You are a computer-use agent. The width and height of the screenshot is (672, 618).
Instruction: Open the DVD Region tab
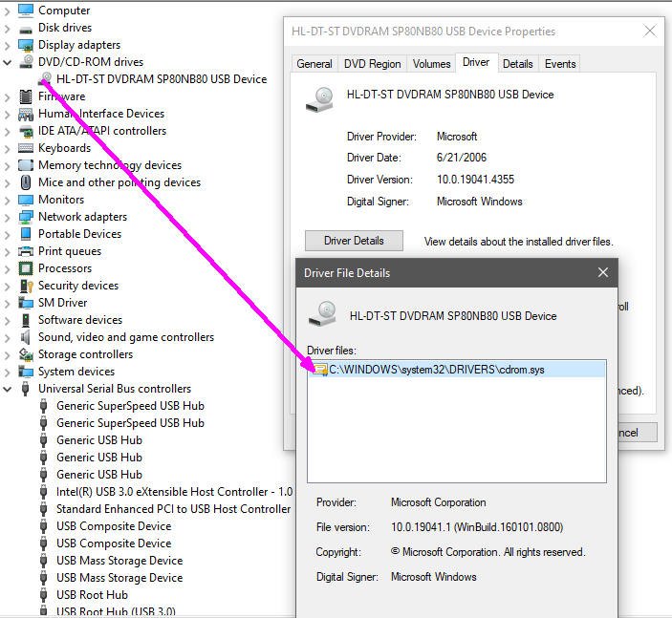coord(373,64)
